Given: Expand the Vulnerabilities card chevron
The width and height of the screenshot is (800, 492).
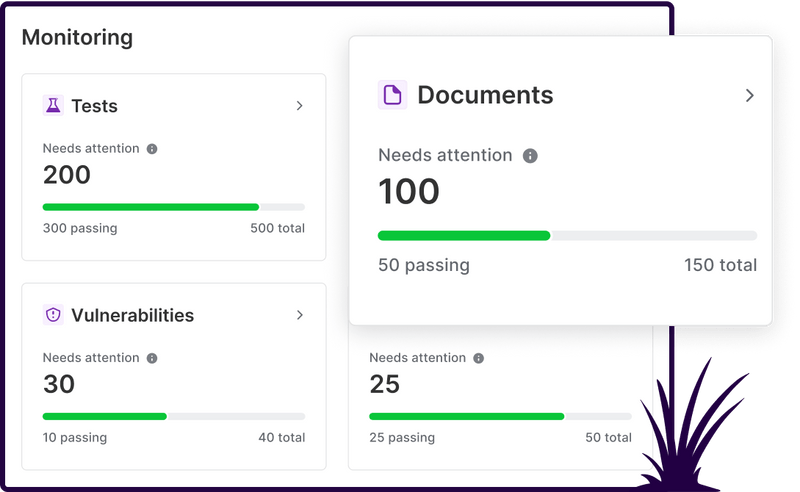Looking at the screenshot, I should pyautogui.click(x=299, y=315).
